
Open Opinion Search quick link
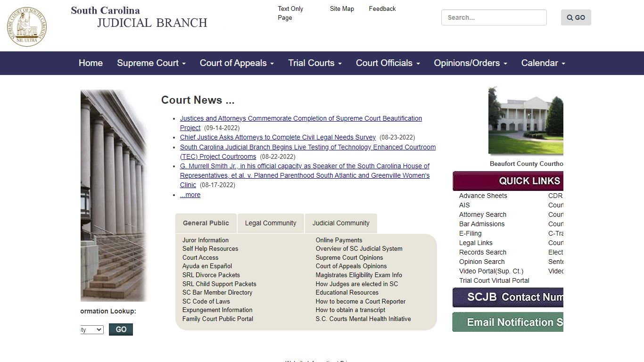[x=482, y=262]
